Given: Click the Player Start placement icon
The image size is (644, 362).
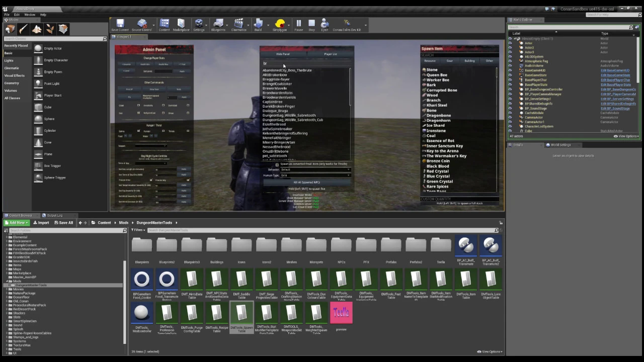Looking at the screenshot, I should click(38, 95).
